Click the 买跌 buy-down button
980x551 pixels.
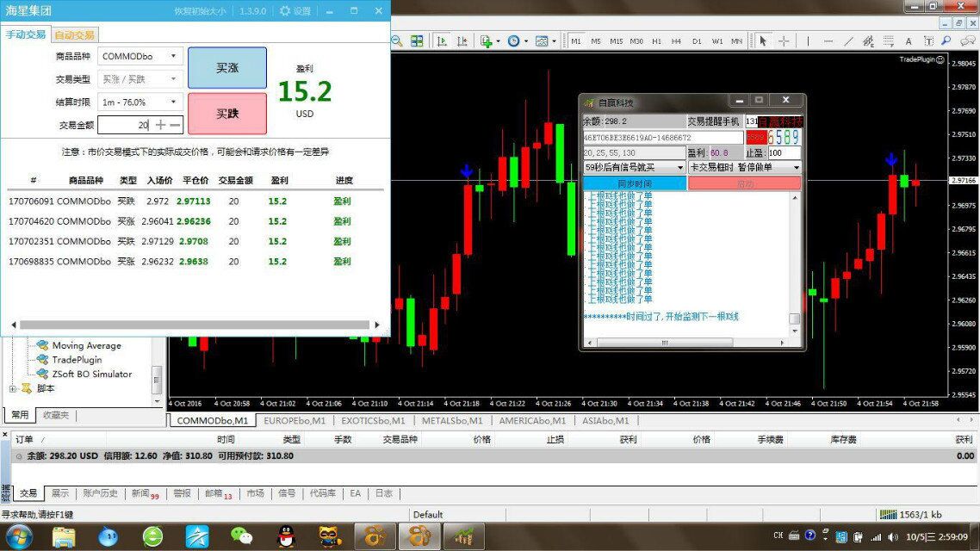[x=227, y=114]
